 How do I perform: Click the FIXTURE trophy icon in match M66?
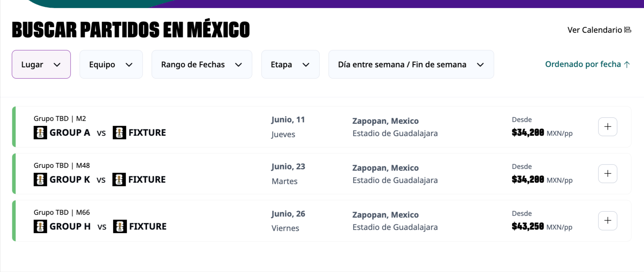(120, 226)
